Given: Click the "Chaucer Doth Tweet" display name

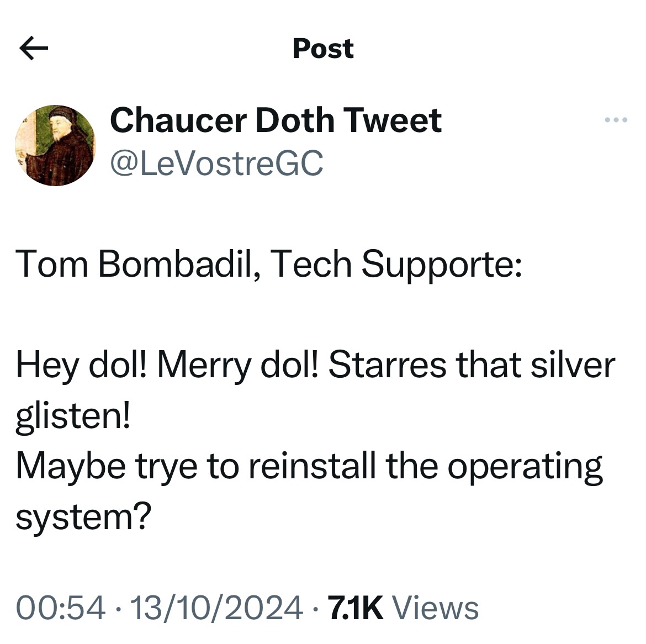Looking at the screenshot, I should coord(276,120).
